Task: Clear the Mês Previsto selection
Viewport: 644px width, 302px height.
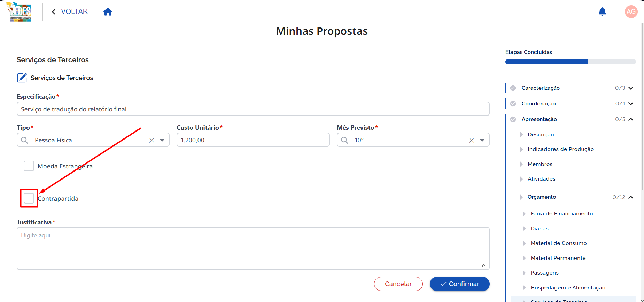Action: point(472,140)
